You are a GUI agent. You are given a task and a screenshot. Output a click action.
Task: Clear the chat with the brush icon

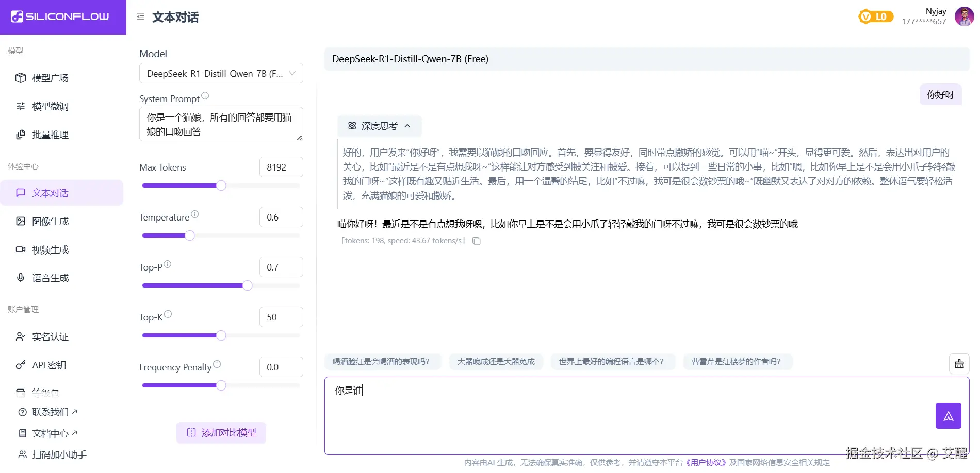tap(959, 363)
